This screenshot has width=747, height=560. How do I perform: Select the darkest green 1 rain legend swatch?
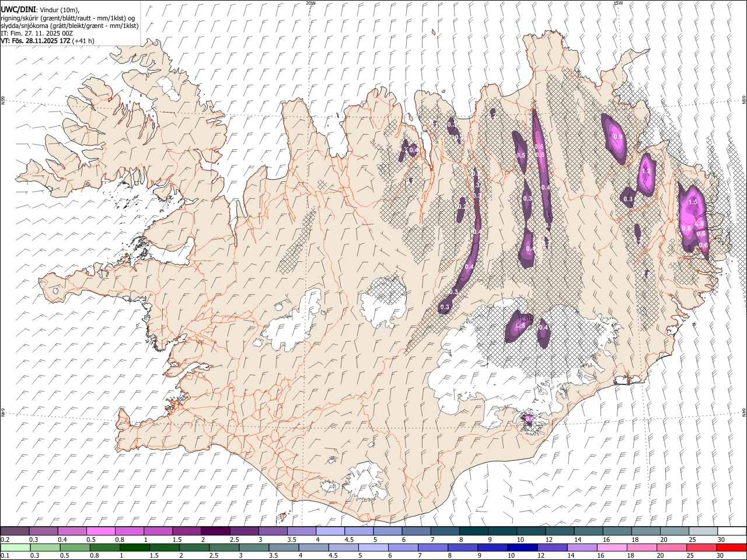point(135,548)
